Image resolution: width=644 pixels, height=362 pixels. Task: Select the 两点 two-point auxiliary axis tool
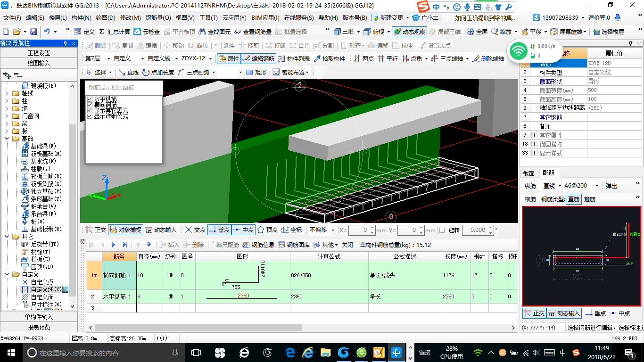[x=363, y=58]
